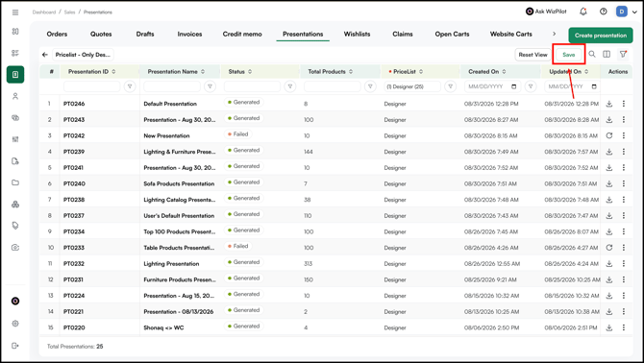Switch to the Website Carts tab
The height and width of the screenshot is (363, 644).
pyautogui.click(x=511, y=34)
